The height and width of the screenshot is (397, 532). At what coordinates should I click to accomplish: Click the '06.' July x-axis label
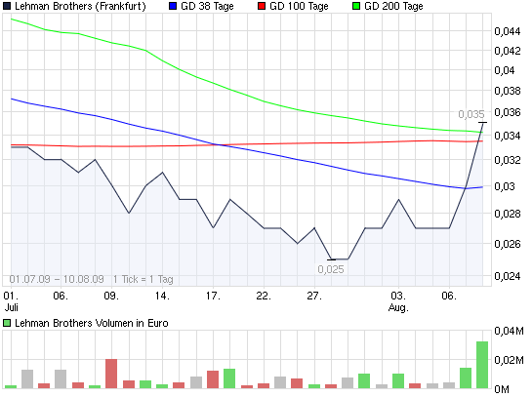pyautogui.click(x=61, y=296)
